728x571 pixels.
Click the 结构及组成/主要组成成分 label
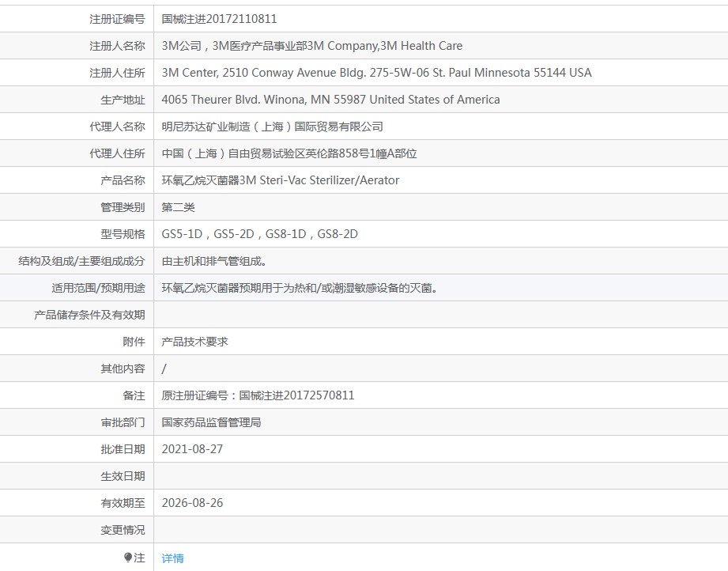81,262
